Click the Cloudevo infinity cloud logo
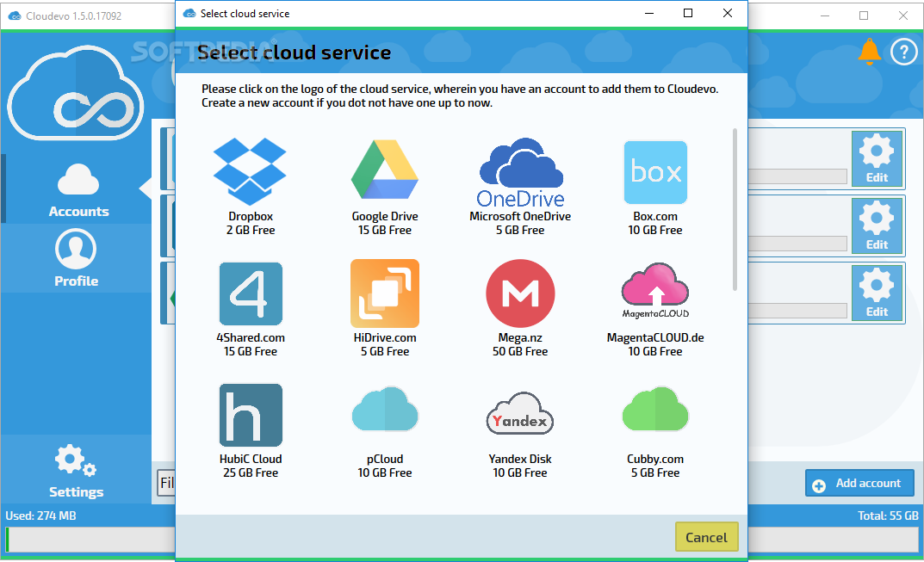The height and width of the screenshot is (562, 924). [76, 92]
